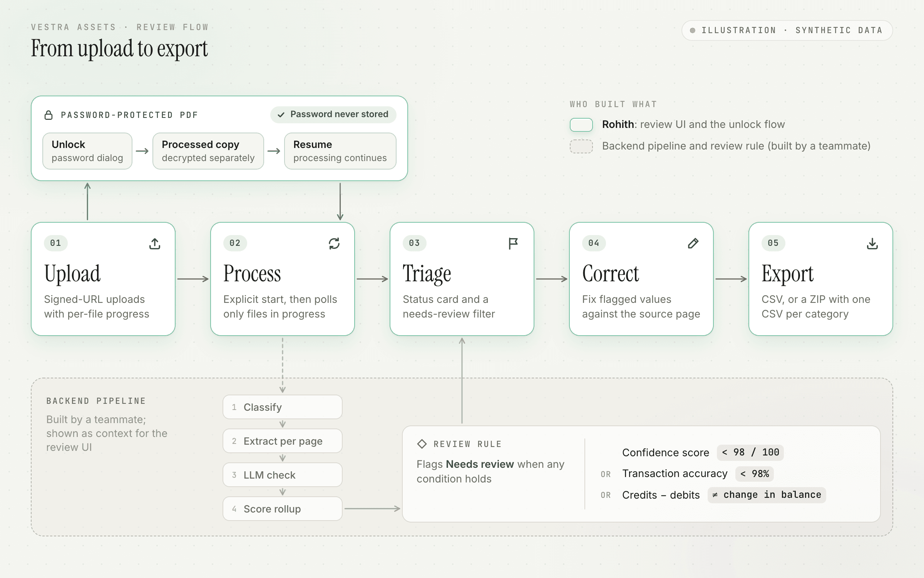The image size is (924, 578).
Task: Select the Score rollup pipeline step
Action: pos(283,509)
